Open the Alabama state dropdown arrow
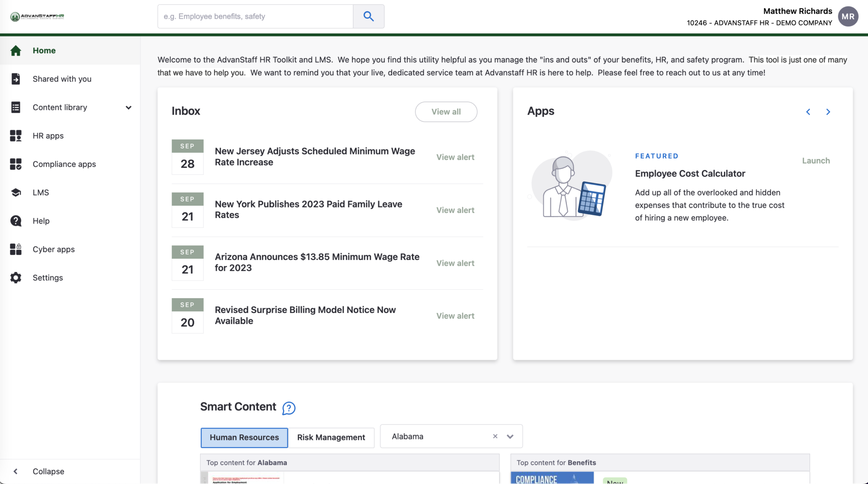The image size is (868, 484). pos(510,436)
